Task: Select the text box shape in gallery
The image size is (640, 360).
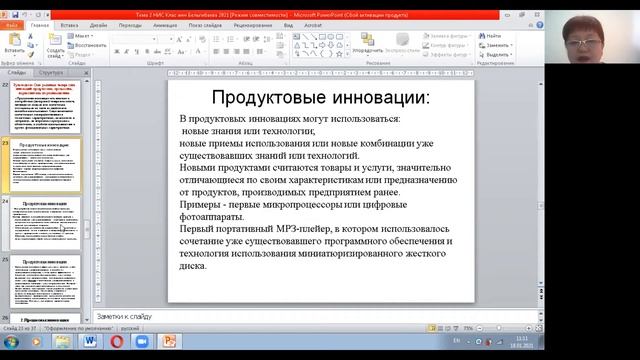Action: (297, 37)
